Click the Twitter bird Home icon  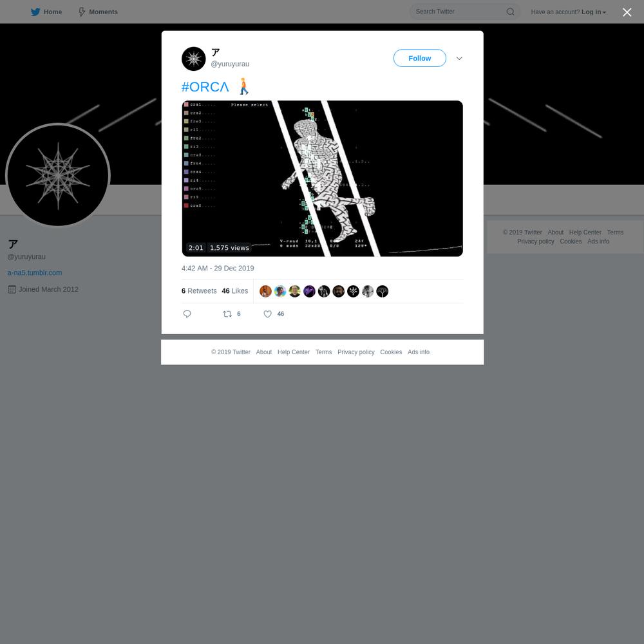pyautogui.click(x=35, y=12)
